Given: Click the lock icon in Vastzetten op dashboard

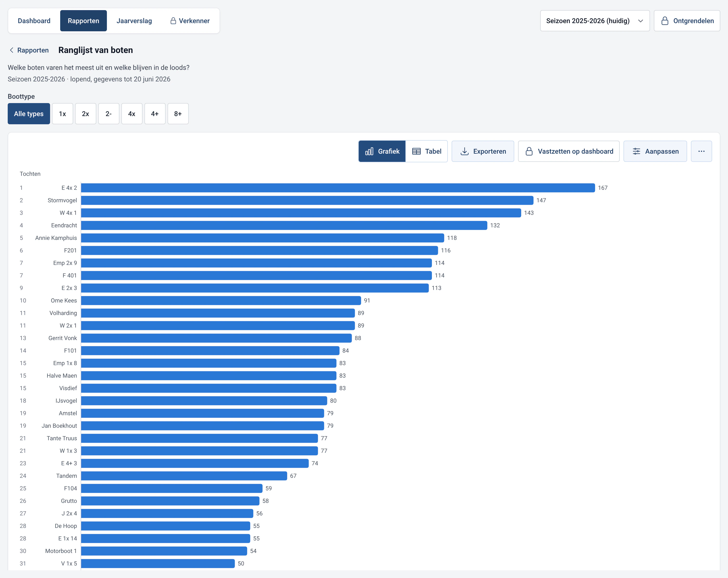Looking at the screenshot, I should tap(529, 151).
